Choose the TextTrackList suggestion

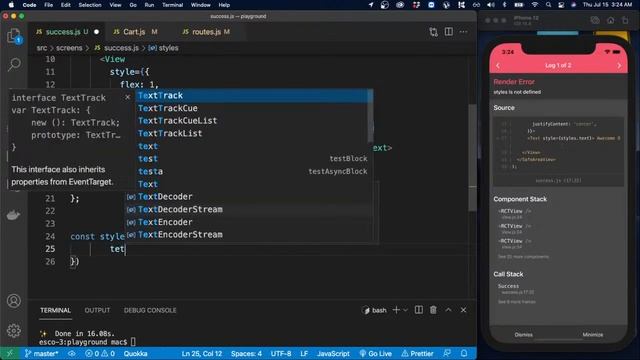coord(251,133)
